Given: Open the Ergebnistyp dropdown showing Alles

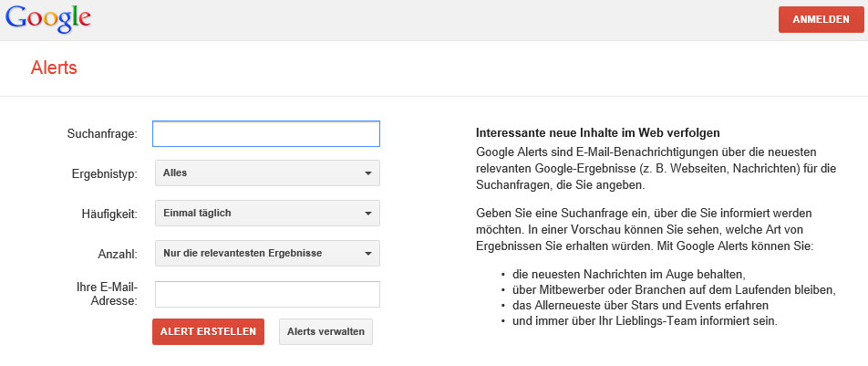Looking at the screenshot, I should coord(267,173).
